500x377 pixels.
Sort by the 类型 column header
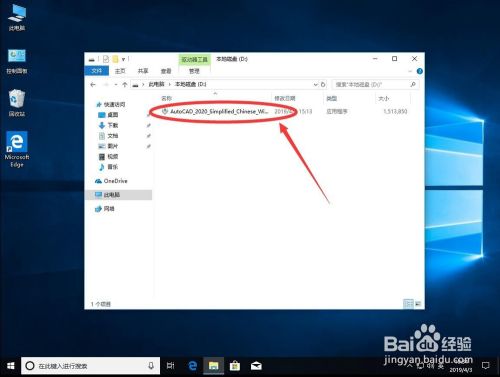(331, 98)
